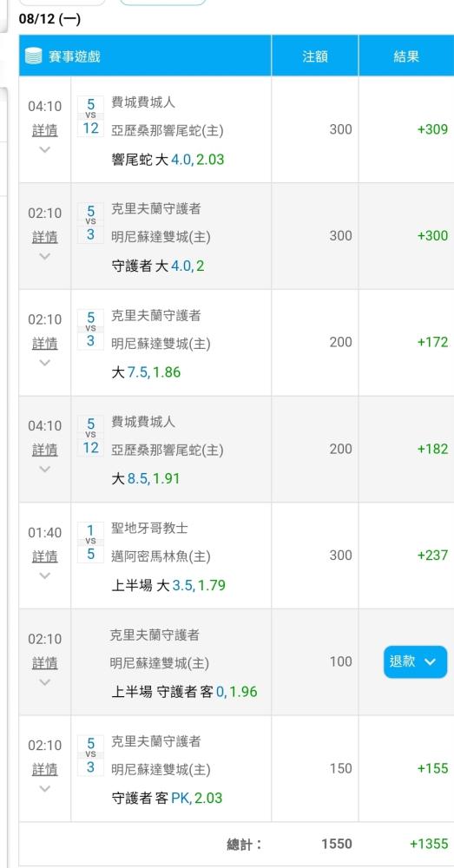Viewport: 454px width, 868px height.
Task: Click the 總計 +1355 total result
Action: (x=429, y=844)
